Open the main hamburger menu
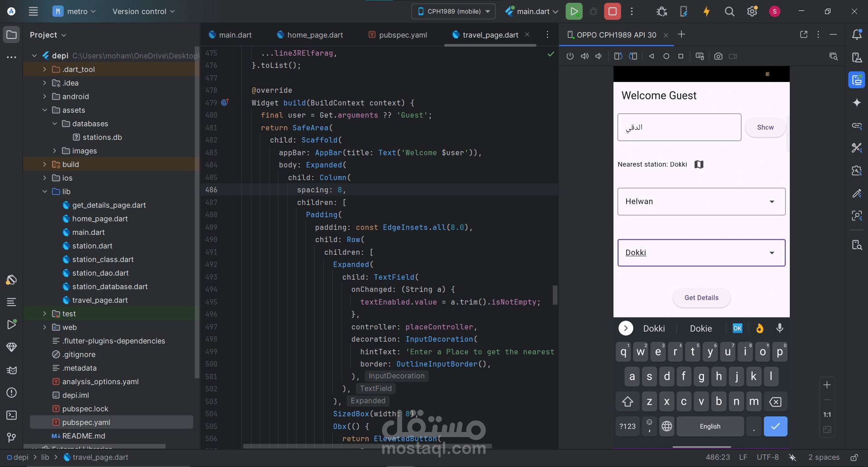This screenshot has height=467, width=868. click(33, 11)
